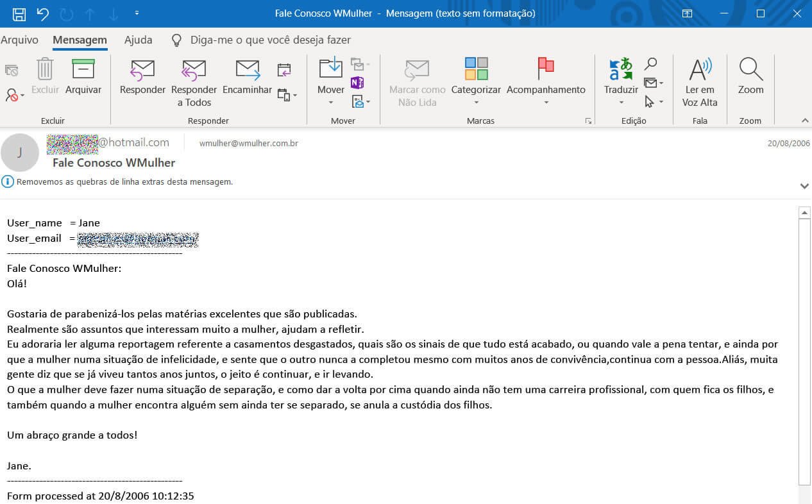Open the Related messages dropdown
The image size is (812, 504).
click(x=654, y=83)
